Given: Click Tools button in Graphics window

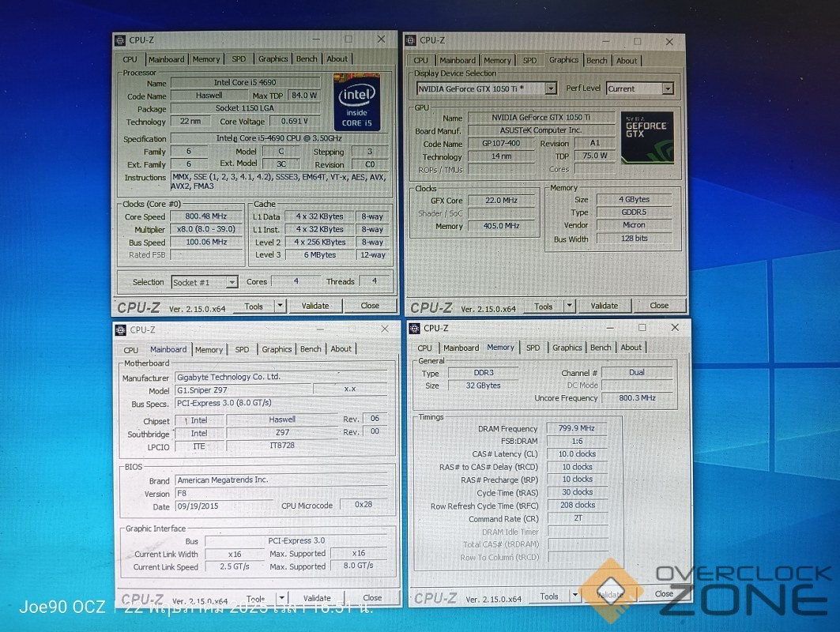Looking at the screenshot, I should click(x=543, y=307).
